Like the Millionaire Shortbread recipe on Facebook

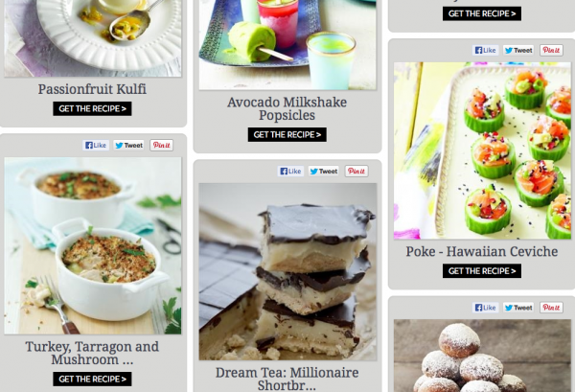[290, 172]
